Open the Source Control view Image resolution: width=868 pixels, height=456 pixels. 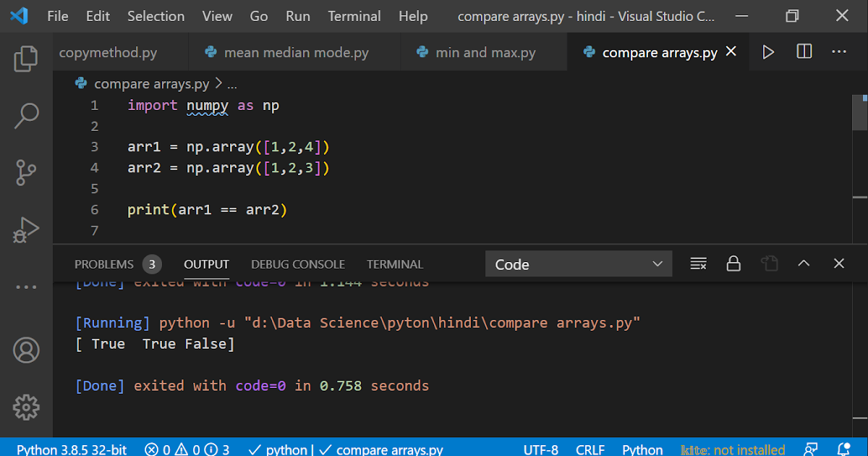click(x=26, y=172)
